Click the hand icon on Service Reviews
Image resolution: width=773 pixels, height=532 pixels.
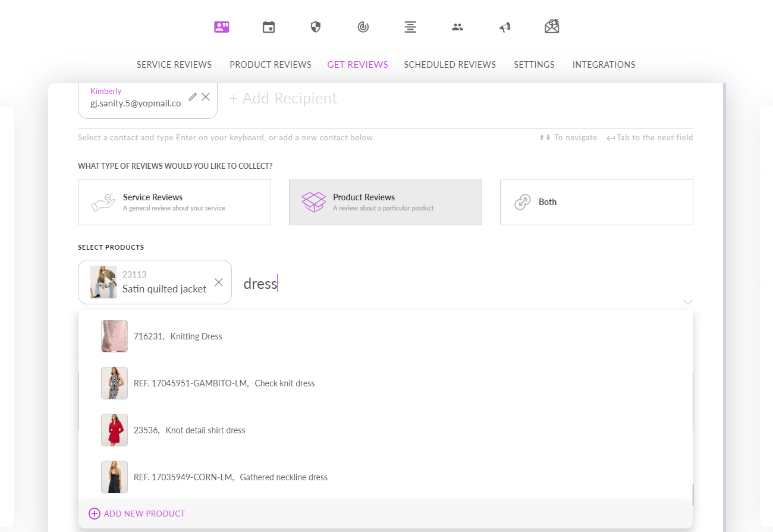click(103, 202)
